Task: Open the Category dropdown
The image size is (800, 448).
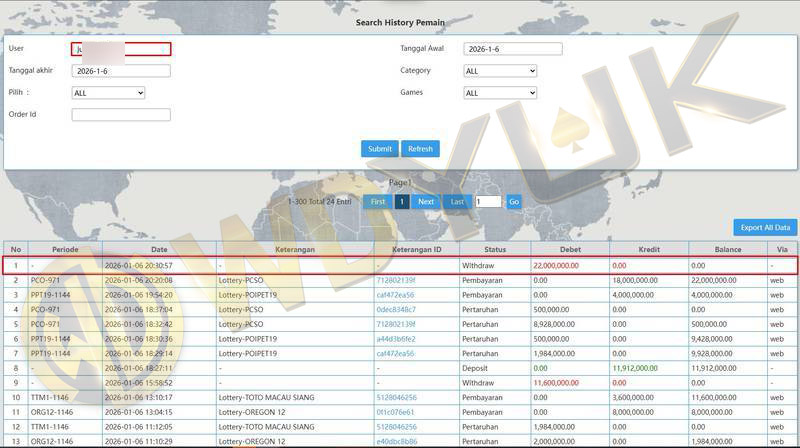Action: 500,71
